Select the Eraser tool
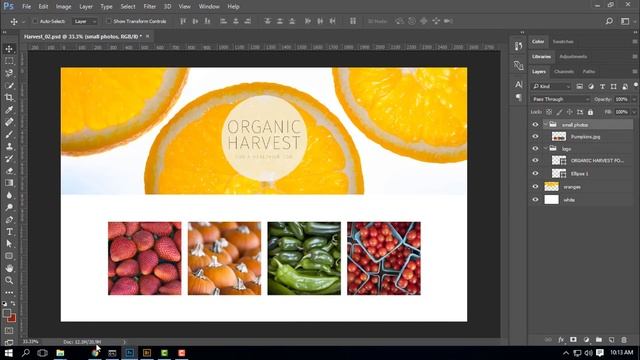The image size is (640, 360). pos(9,171)
